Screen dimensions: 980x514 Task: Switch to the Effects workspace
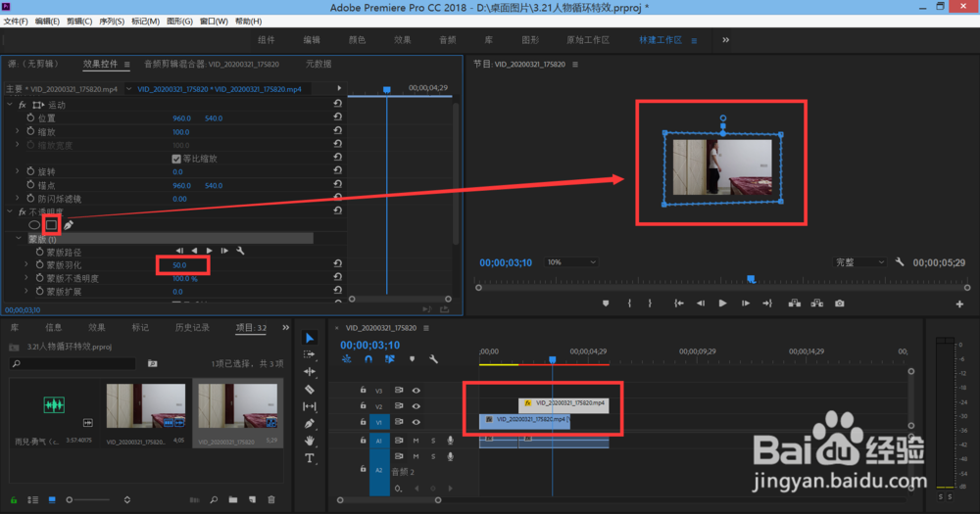pyautogui.click(x=403, y=40)
